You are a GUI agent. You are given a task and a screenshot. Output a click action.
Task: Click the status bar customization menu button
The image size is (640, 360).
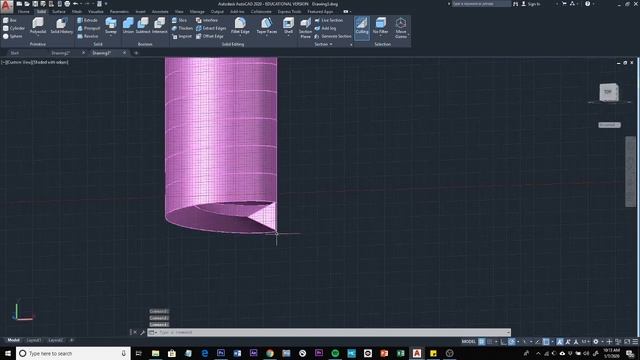coord(635,342)
